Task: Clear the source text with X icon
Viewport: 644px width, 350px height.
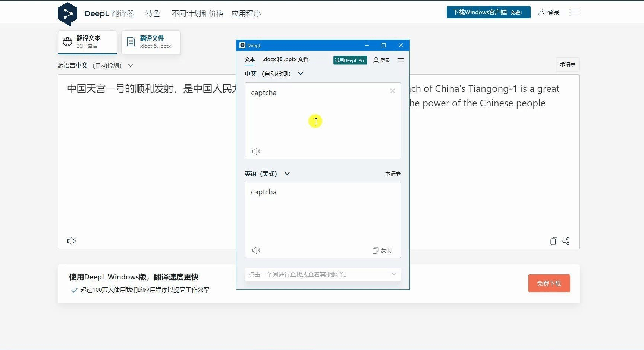Action: pyautogui.click(x=392, y=91)
